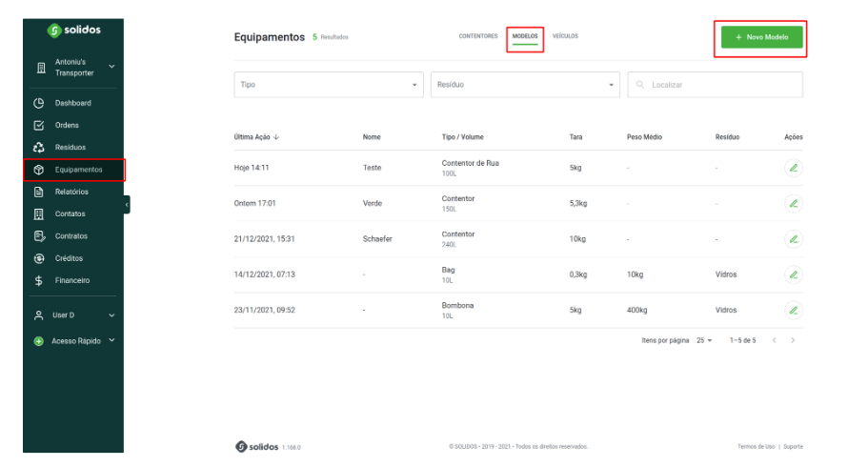Open Contratos from the sidebar

71,236
